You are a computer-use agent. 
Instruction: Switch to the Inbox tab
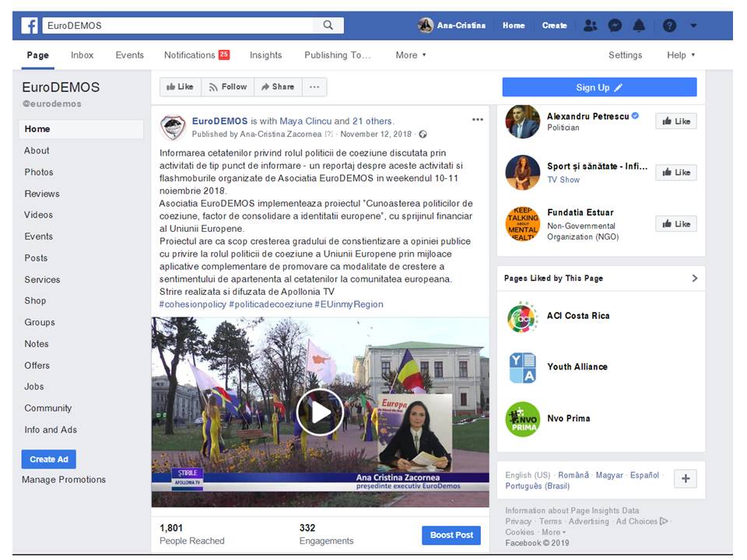click(x=82, y=55)
